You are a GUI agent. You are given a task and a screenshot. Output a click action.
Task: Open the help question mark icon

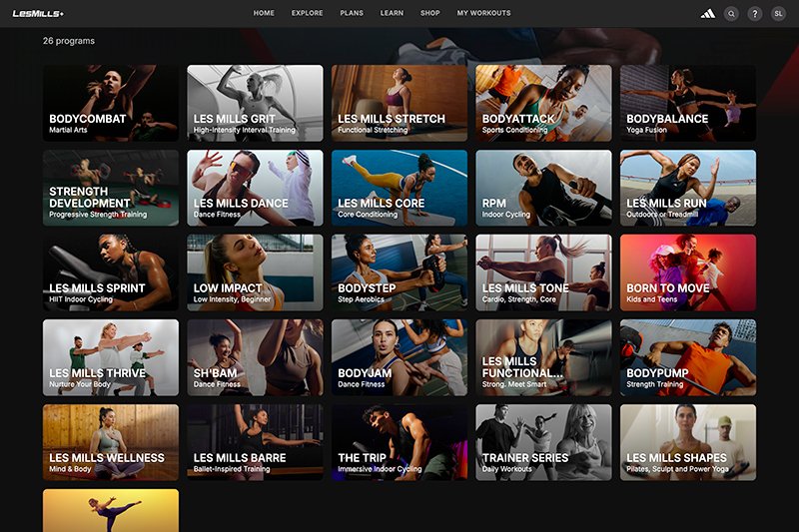tap(755, 14)
